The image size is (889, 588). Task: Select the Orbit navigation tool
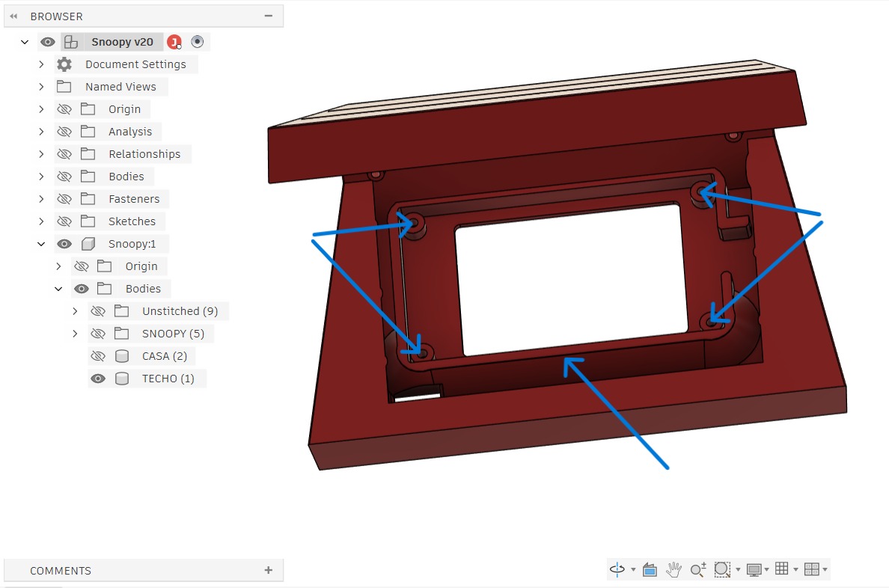[617, 569]
